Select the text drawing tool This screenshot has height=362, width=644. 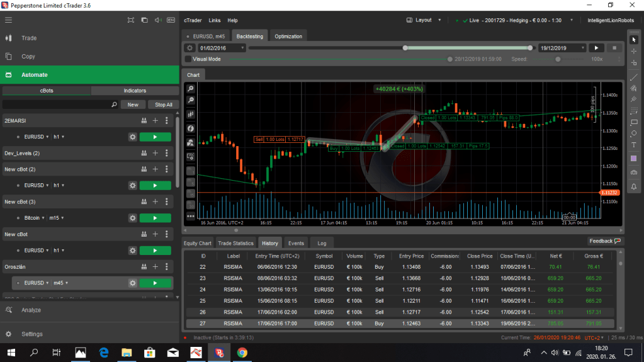[x=633, y=145]
